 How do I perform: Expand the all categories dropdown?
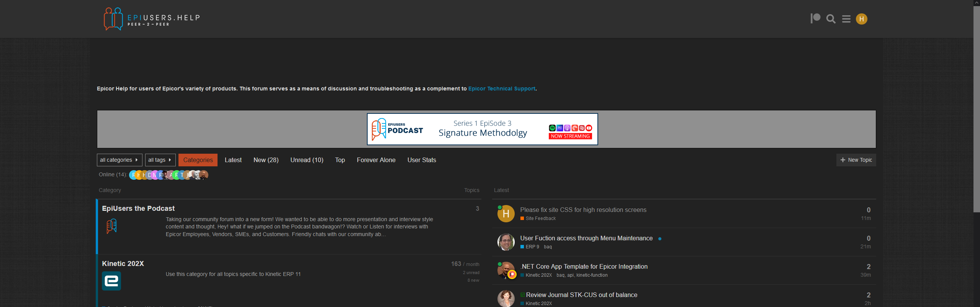119,160
